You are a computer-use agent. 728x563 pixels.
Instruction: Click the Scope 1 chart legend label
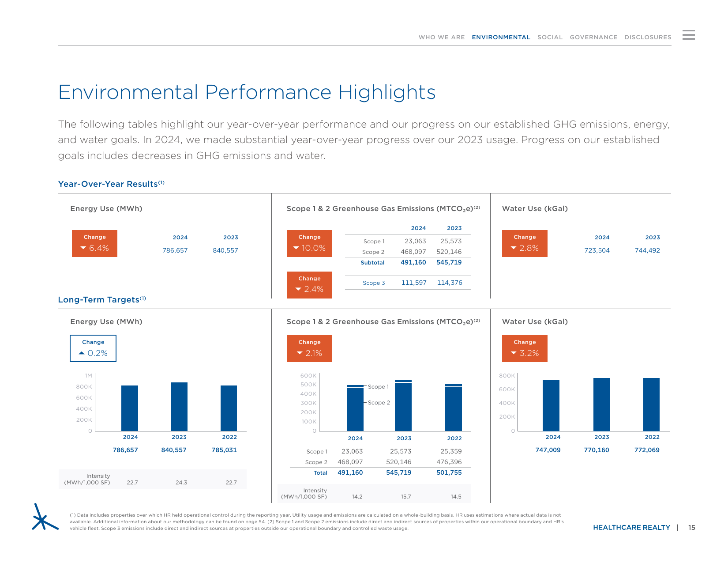[379, 387]
